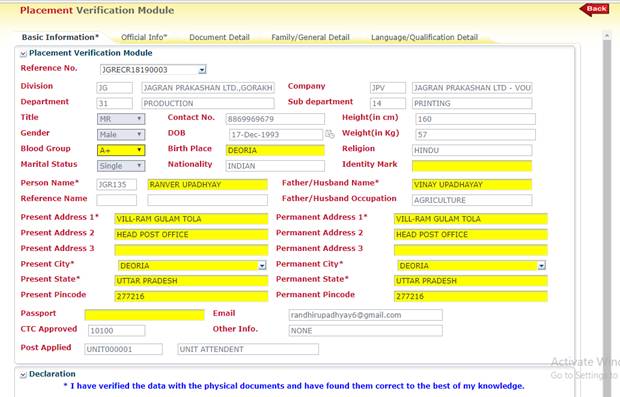Image resolution: width=620 pixels, height=397 pixels.
Task: Expand the Permanent City dropdown
Action: 541,266
